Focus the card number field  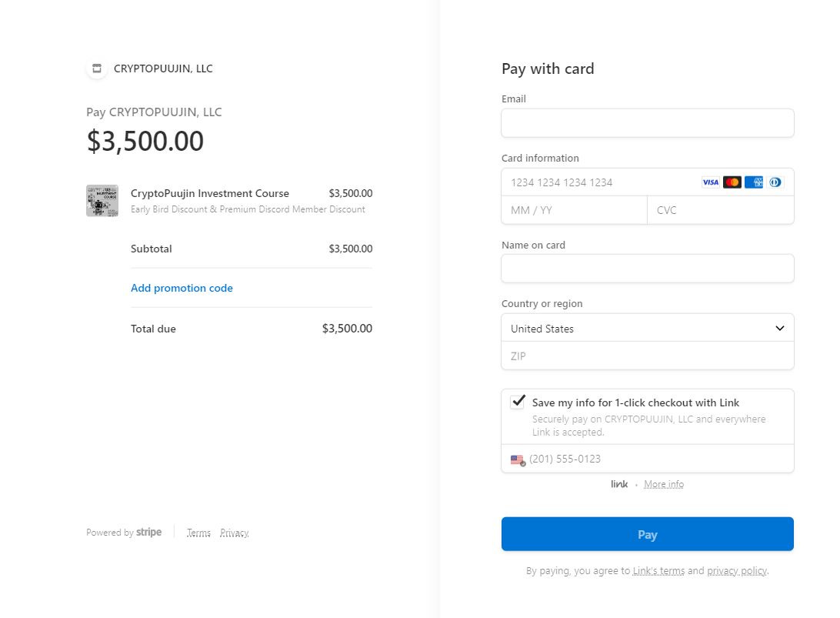click(x=600, y=182)
